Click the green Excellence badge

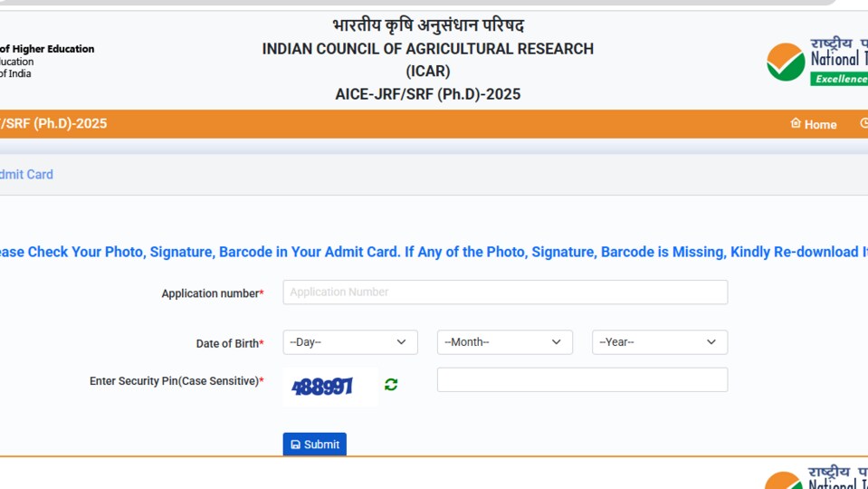[839, 79]
